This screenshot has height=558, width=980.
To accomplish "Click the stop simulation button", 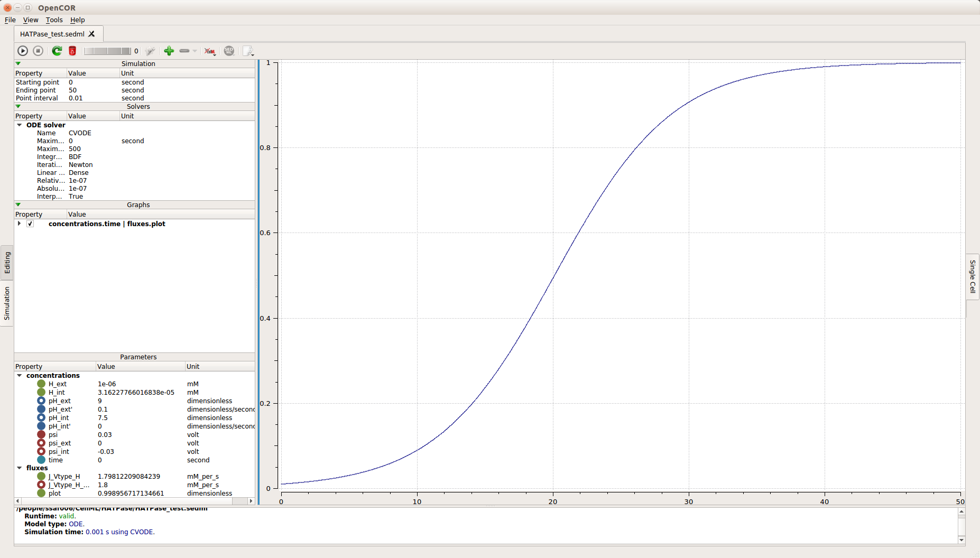I will click(38, 51).
